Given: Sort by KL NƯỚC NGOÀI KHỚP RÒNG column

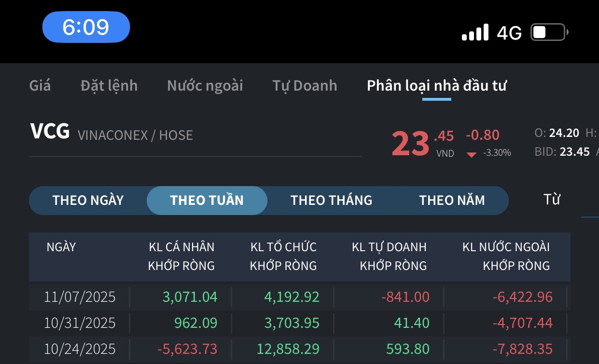Looking at the screenshot, I should (x=506, y=256).
